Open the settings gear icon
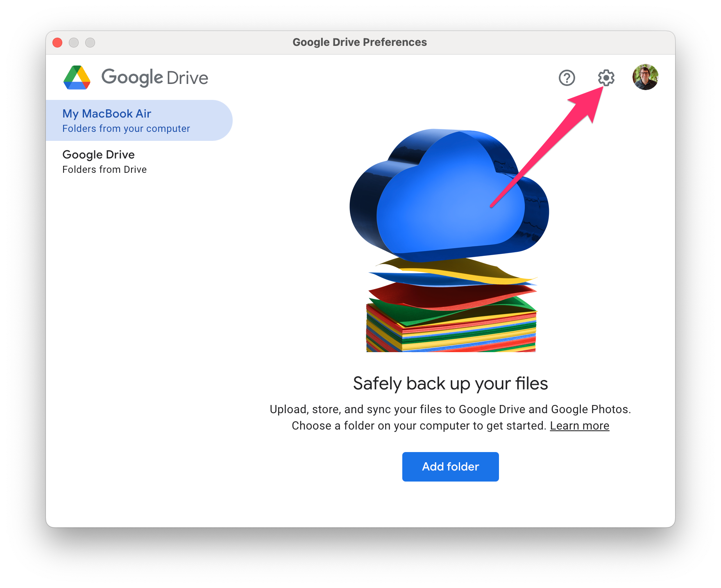Screen dimensions: 721x588 (606, 78)
